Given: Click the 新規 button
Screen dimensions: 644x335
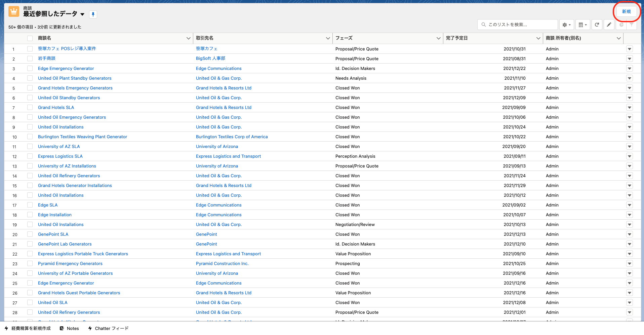Looking at the screenshot, I should pos(627,11).
